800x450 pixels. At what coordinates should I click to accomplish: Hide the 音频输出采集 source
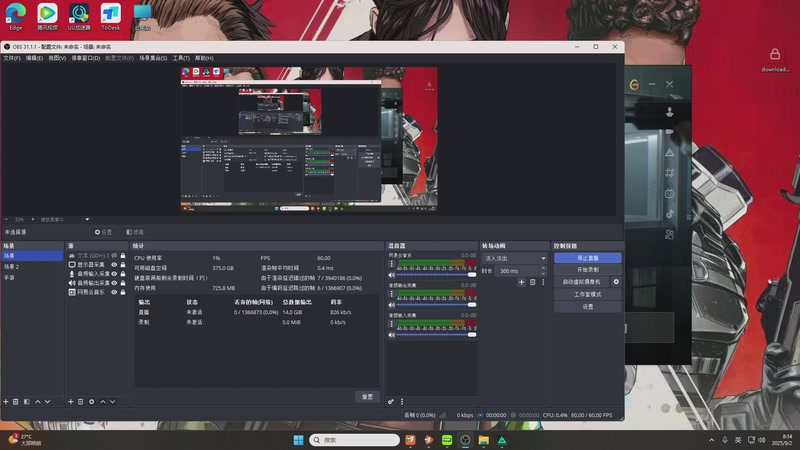114,283
